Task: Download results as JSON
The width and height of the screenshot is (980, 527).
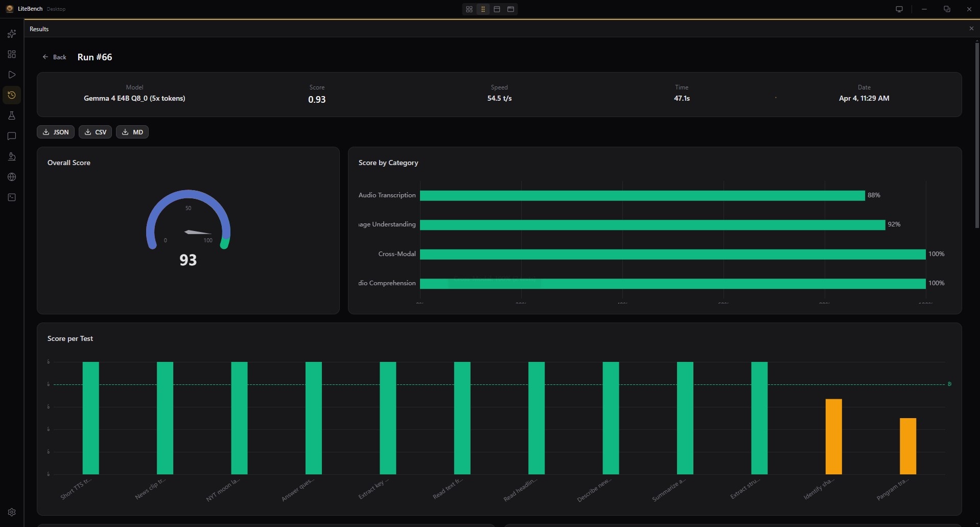Action: pyautogui.click(x=56, y=132)
